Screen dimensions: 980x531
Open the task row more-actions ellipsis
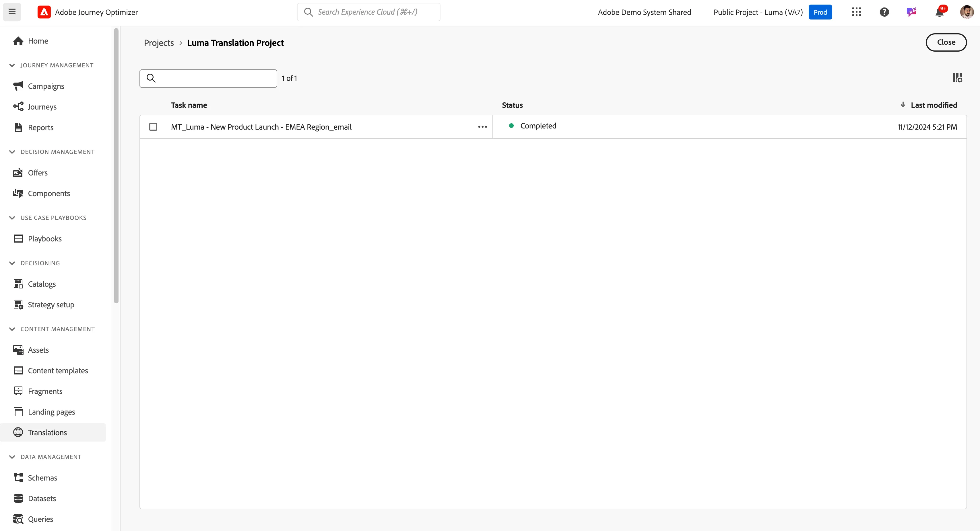(482, 127)
